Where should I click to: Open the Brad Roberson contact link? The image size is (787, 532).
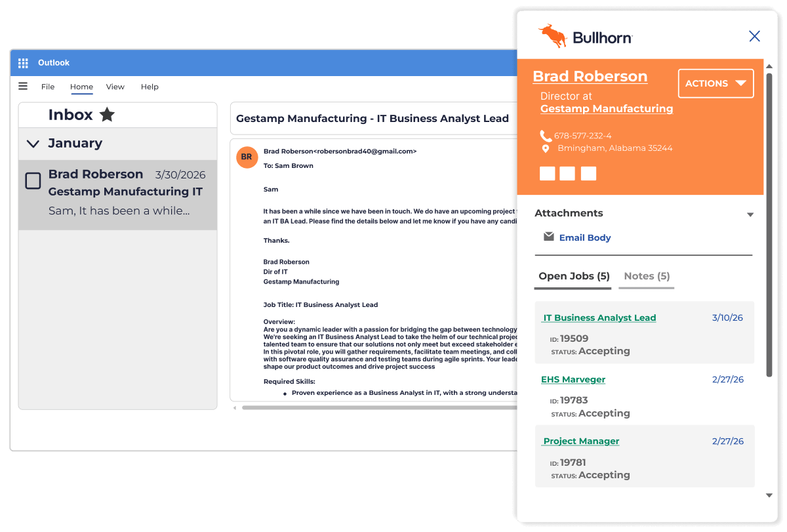(x=590, y=76)
